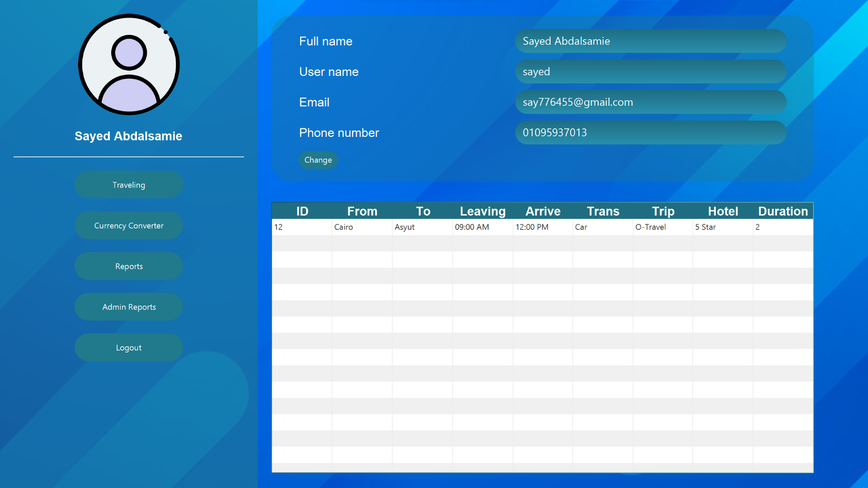
Task: Open Admin Reports from sidebar
Action: tap(129, 307)
